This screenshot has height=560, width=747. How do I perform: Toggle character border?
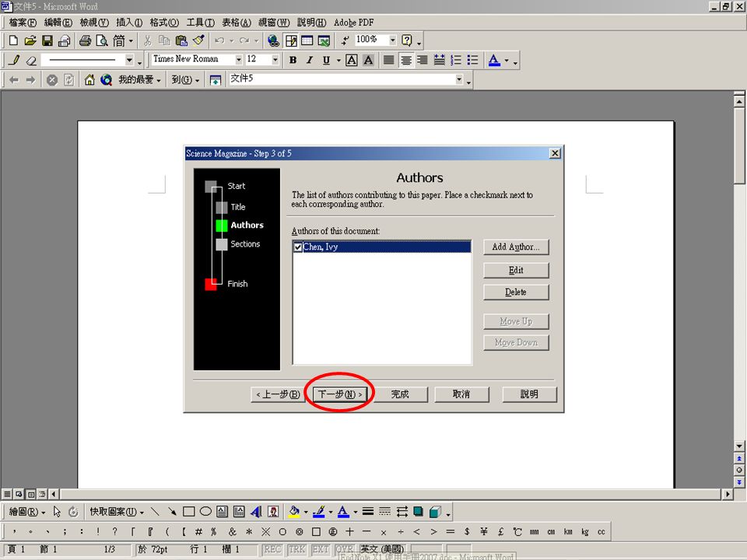pyautogui.click(x=352, y=61)
